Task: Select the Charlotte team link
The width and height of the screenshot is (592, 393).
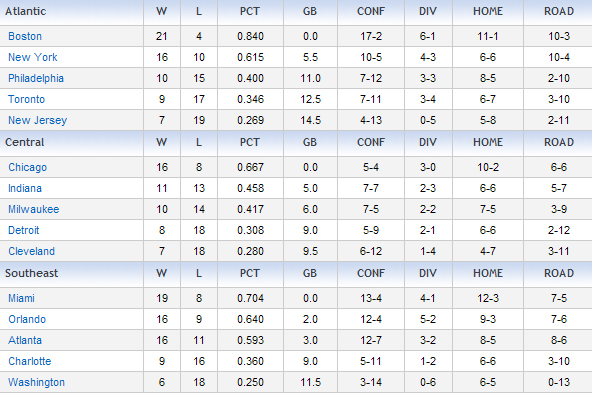Action: pos(29,361)
